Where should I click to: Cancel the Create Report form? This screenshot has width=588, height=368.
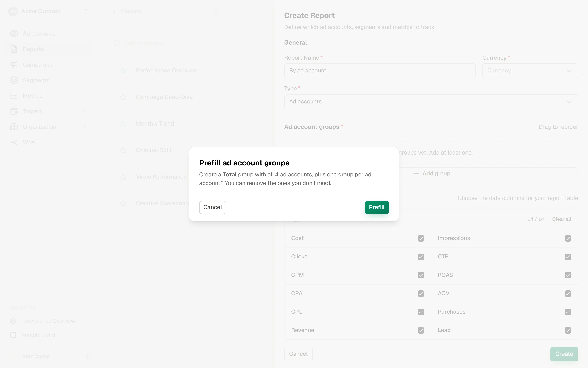coord(298,354)
